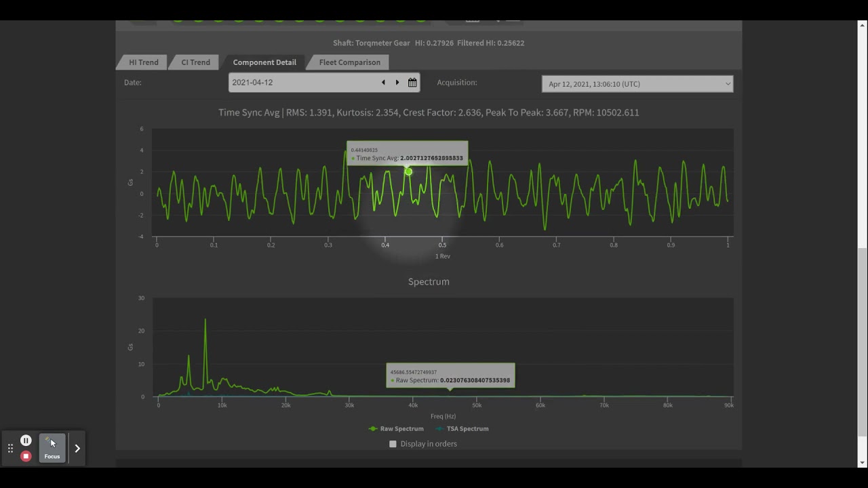This screenshot has width=868, height=488.
Task: Click scrollbar down arrow
Action: tap(862, 463)
